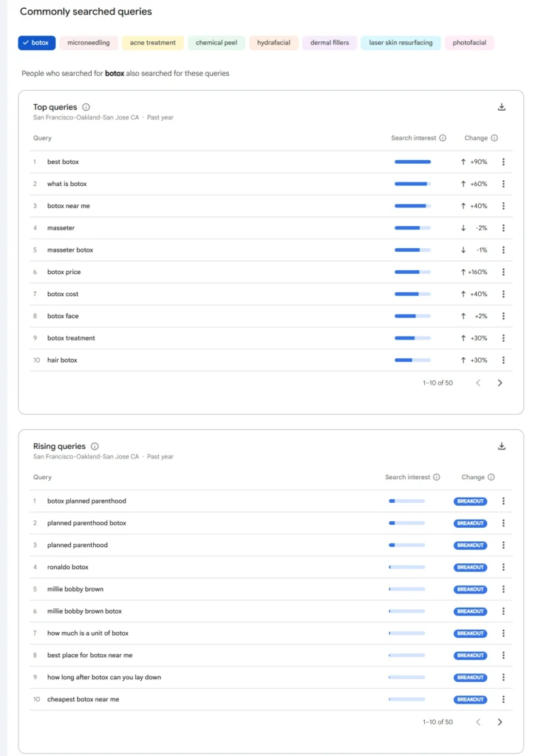
Task: Click the Top queries Query column header
Action: [42, 138]
